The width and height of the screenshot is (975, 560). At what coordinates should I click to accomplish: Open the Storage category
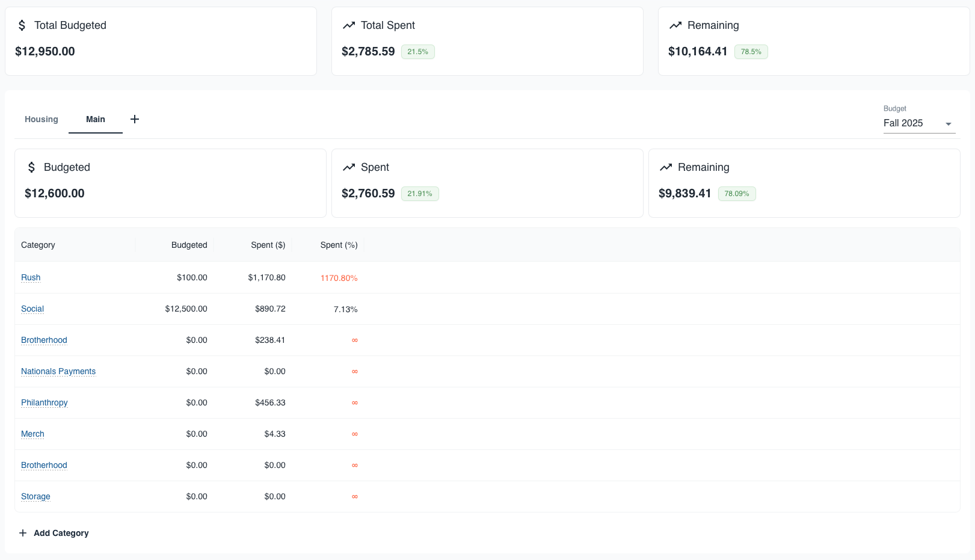pyautogui.click(x=35, y=496)
